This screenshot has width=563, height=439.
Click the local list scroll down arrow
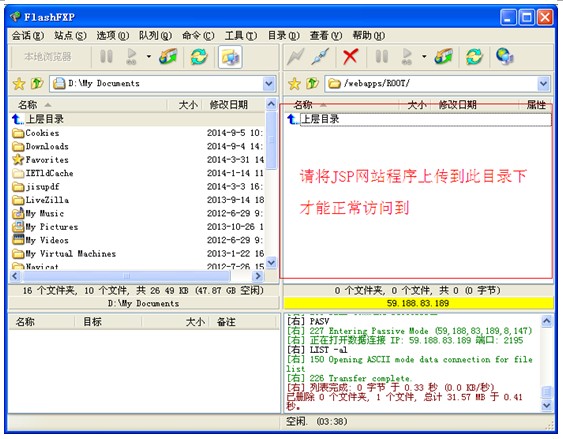(x=271, y=262)
